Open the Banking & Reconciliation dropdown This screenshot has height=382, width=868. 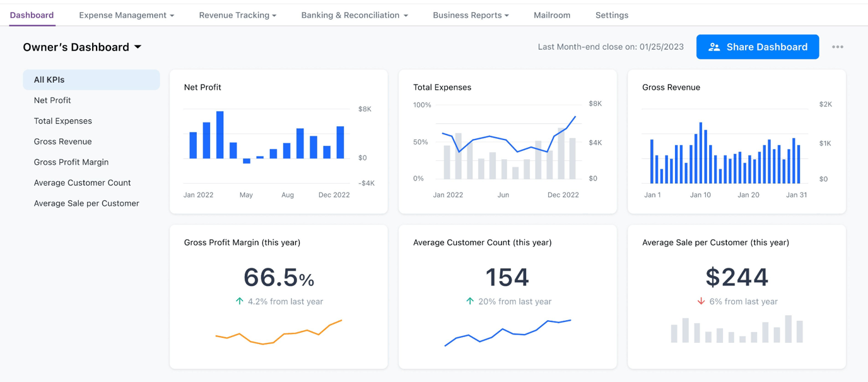click(x=354, y=15)
